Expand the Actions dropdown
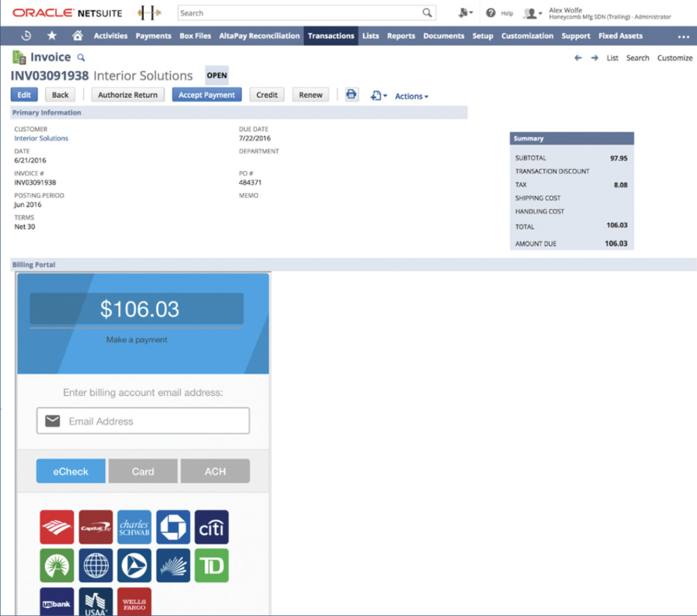 [x=412, y=96]
